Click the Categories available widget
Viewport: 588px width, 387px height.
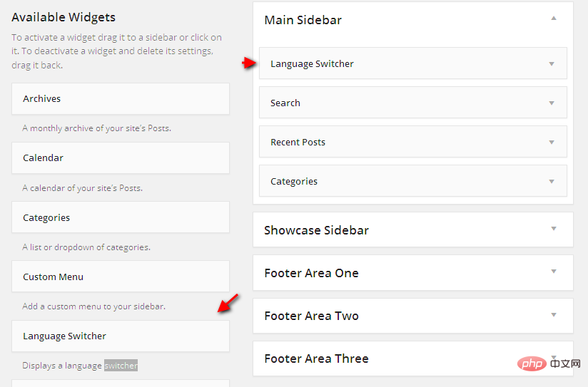tap(120, 217)
